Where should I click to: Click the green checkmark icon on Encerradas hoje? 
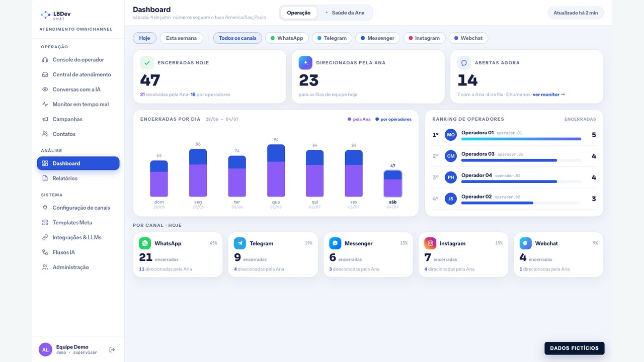[x=147, y=63]
